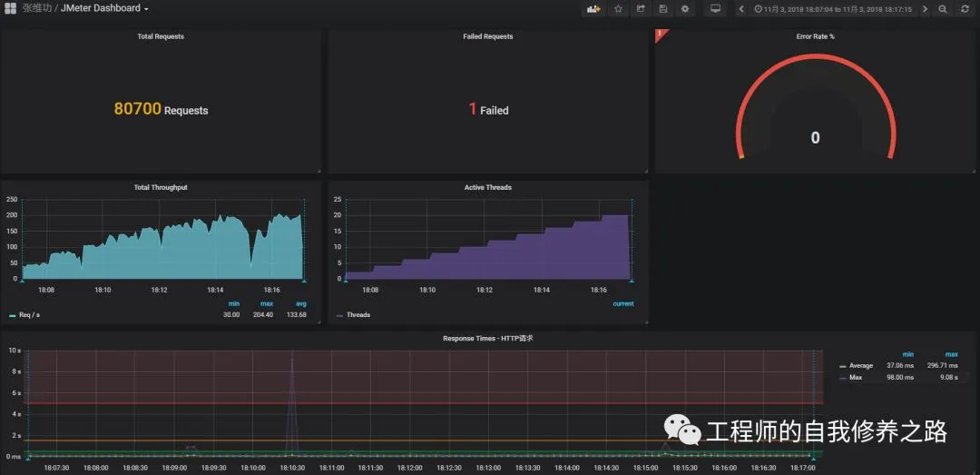This screenshot has height=475, width=980.
Task: Expand the Total Throughput panel title menu
Action: 161,187
